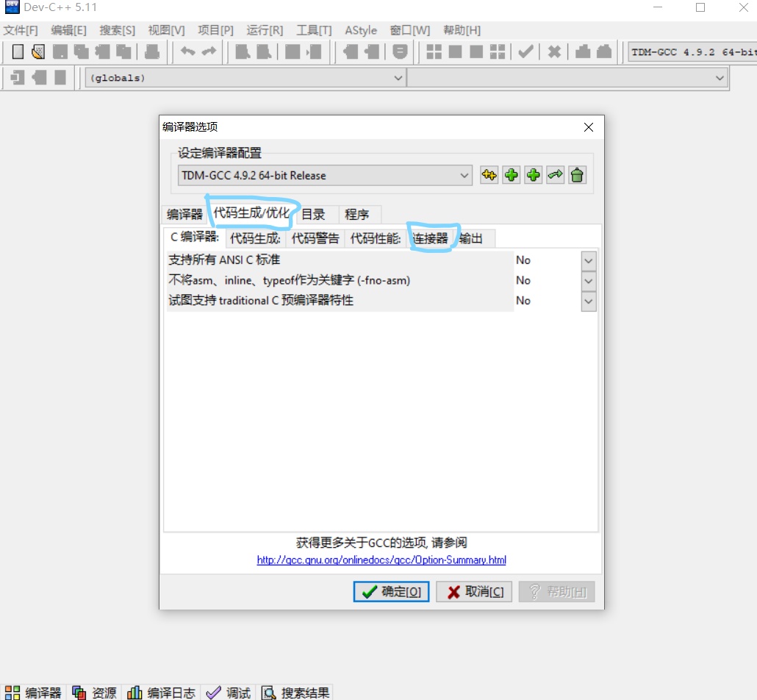Click the Run icon next to Compile
Screen dimensions: 757x700
coord(455,51)
